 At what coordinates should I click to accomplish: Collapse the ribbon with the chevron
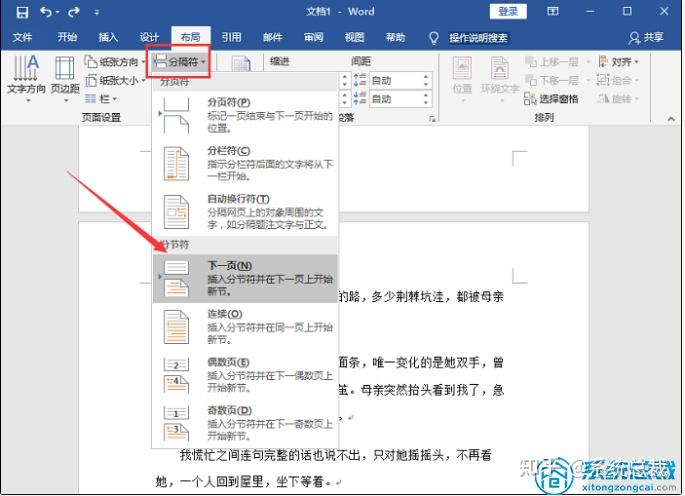click(x=671, y=118)
